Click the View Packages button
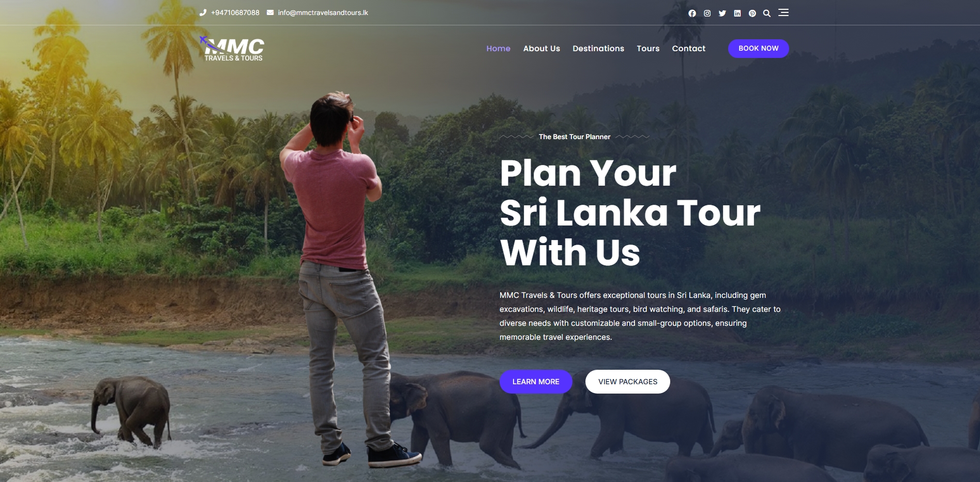 (x=627, y=382)
